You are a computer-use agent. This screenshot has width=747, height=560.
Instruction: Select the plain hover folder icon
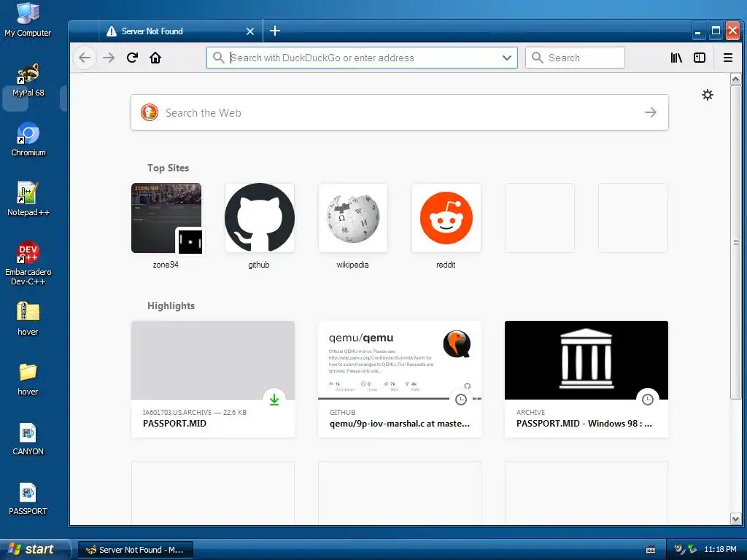click(28, 379)
